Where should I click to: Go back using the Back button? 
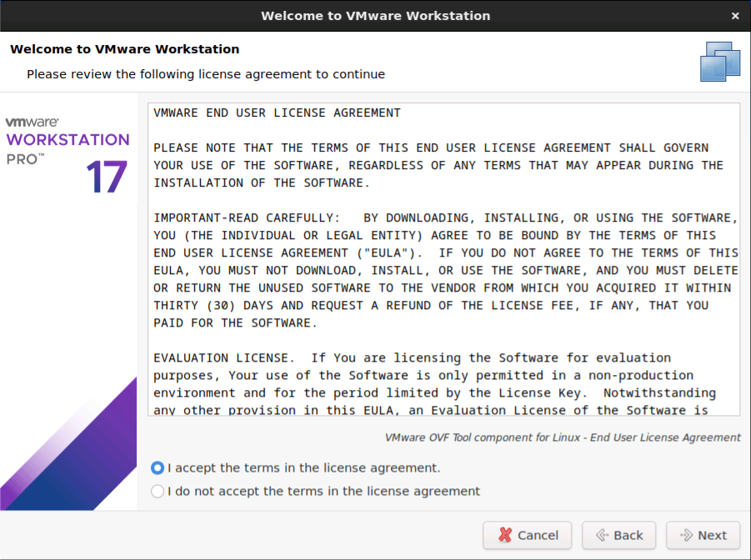coord(618,535)
